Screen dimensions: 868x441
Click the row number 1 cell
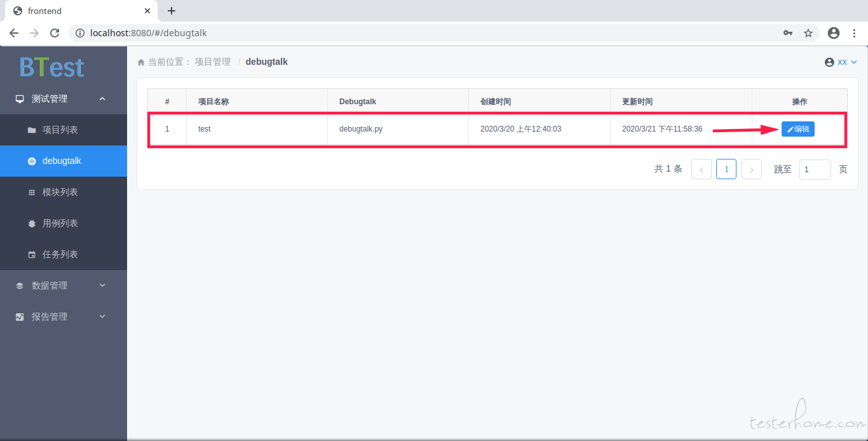point(167,129)
